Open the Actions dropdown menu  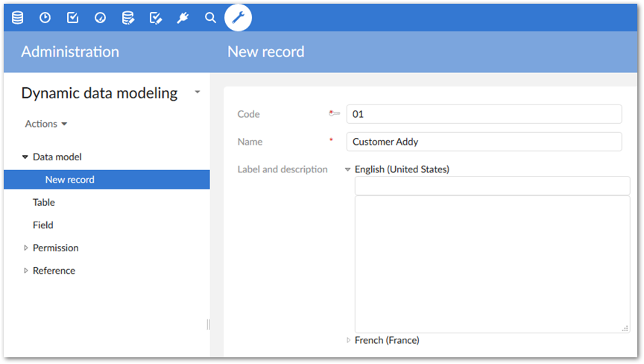(46, 124)
